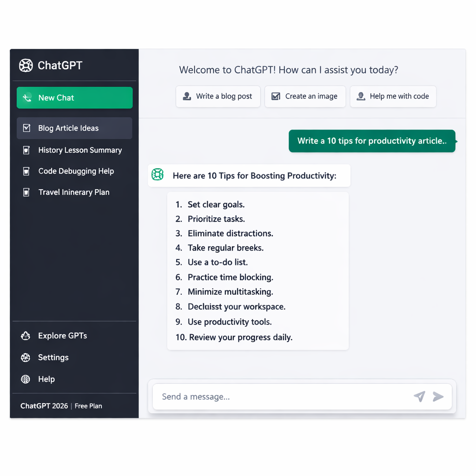Click the Create an image prompt chip
This screenshot has width=476, height=476.
(x=305, y=96)
